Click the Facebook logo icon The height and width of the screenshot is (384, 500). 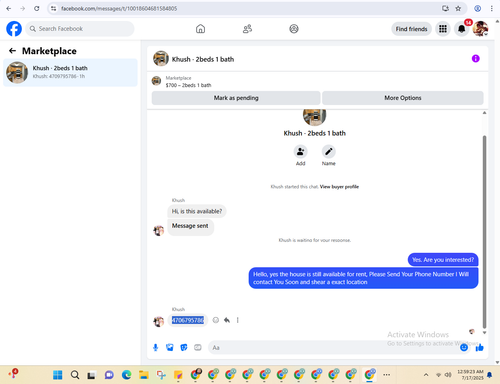click(x=14, y=29)
